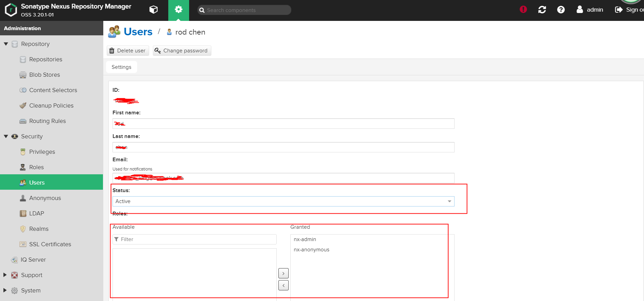Open Realms in the sidebar
Viewport: 644px width, 301px height.
pos(51,229)
